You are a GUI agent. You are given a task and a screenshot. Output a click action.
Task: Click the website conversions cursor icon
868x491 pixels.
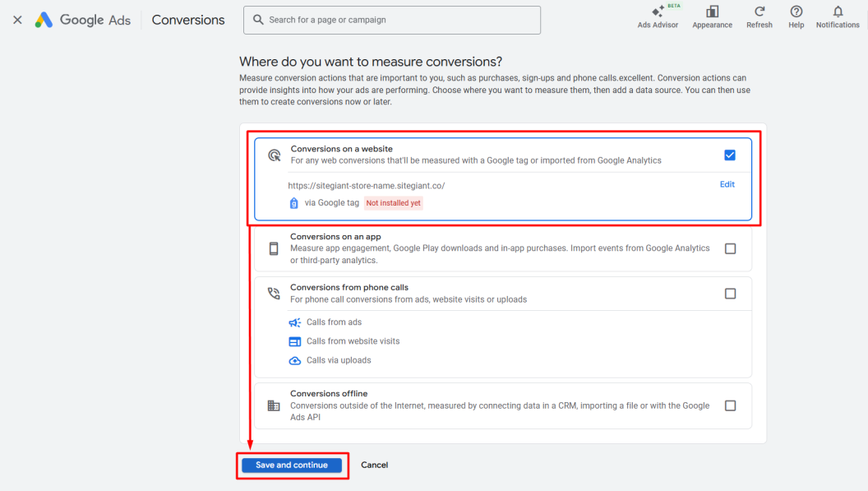coord(275,155)
